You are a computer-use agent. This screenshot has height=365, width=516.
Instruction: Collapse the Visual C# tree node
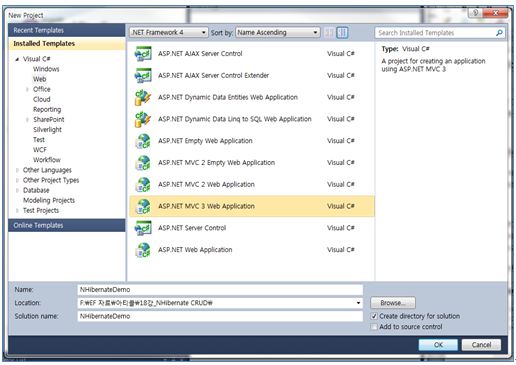coord(17,59)
